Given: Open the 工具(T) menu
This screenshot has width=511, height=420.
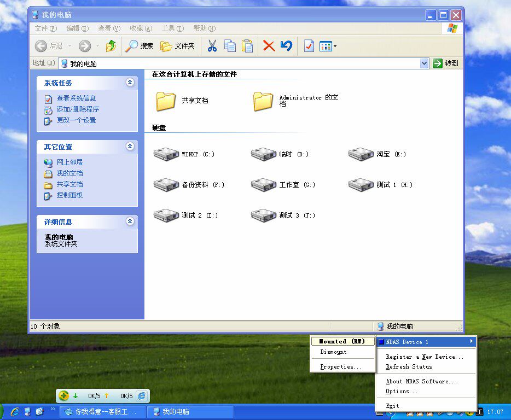Looking at the screenshot, I should pos(173,28).
